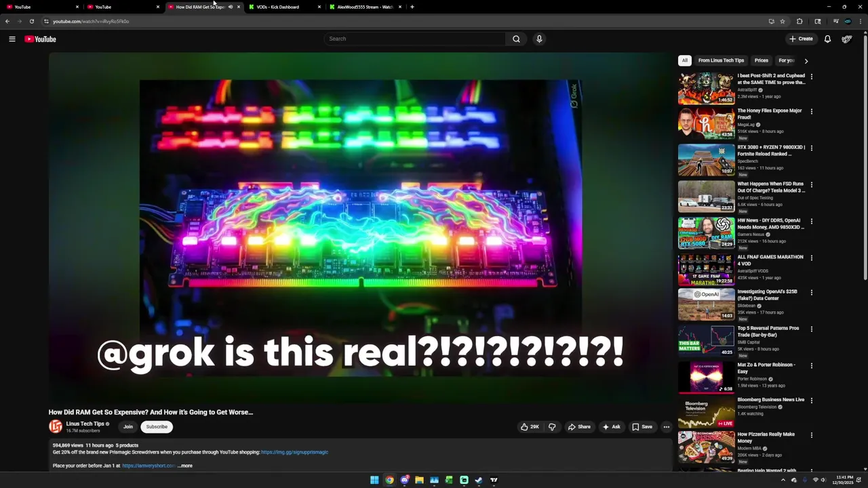The width and height of the screenshot is (868, 488).
Task: Close the How Did RAM tab
Action: (x=239, y=7)
